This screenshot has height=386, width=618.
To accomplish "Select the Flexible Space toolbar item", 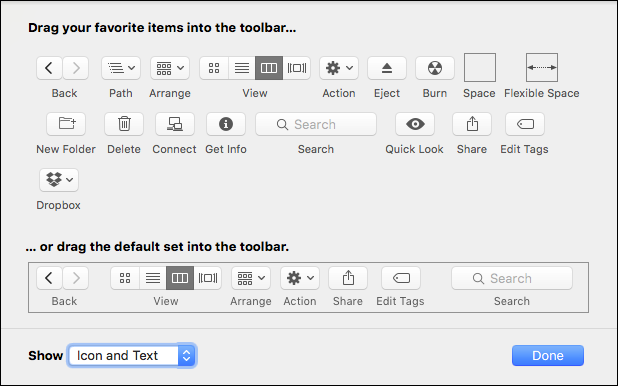I will 542,67.
